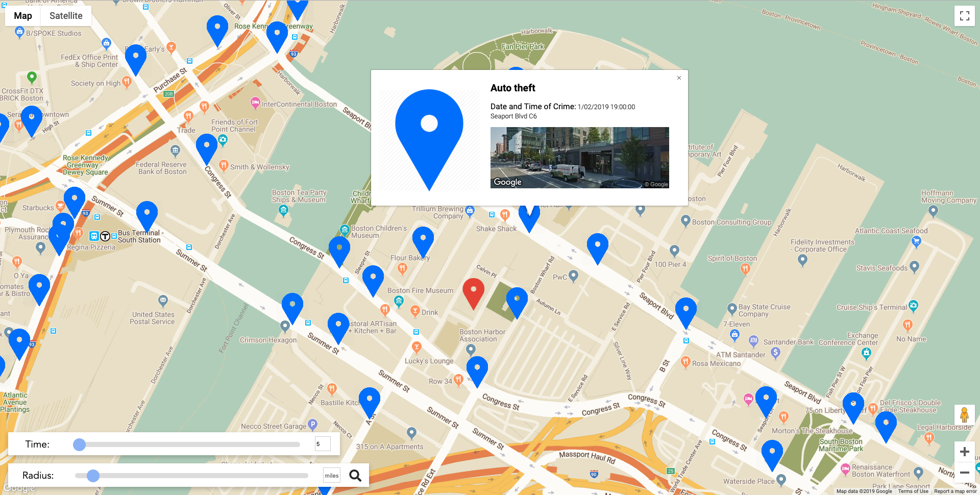Close the Auto theft info window
Image resolution: width=980 pixels, height=495 pixels.
pos(679,78)
